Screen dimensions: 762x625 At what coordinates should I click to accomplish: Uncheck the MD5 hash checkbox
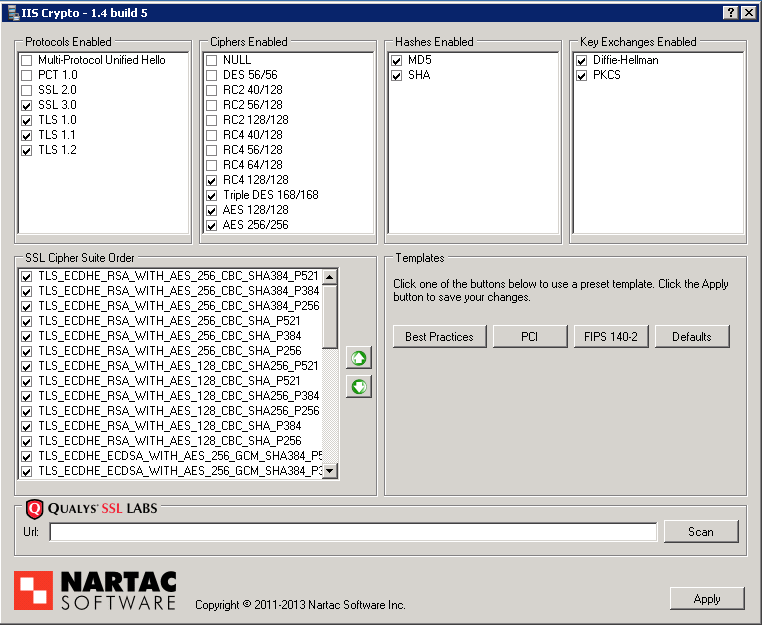pyautogui.click(x=396, y=60)
